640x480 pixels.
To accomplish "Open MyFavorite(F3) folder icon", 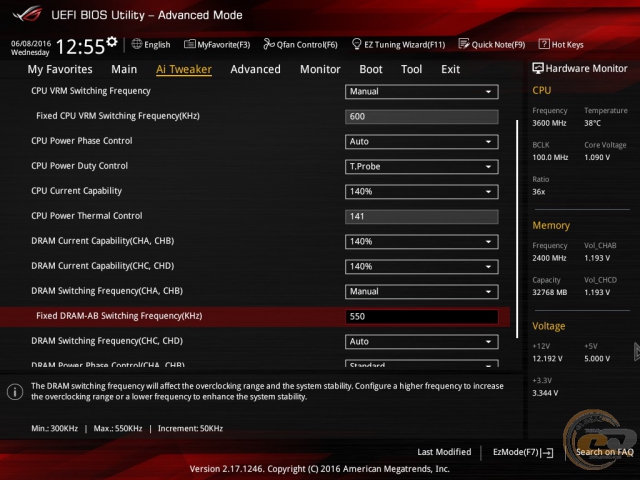I will (x=189, y=44).
